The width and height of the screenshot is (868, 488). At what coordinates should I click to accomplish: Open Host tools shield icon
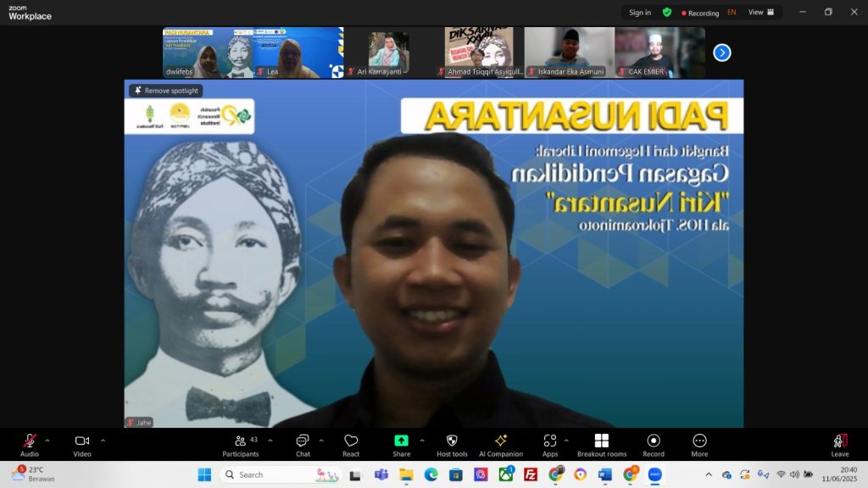pyautogui.click(x=452, y=445)
